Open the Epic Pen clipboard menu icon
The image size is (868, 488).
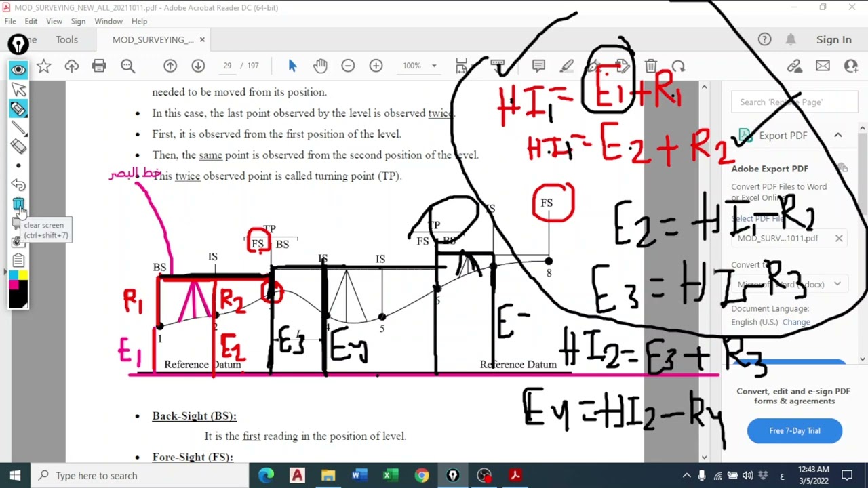click(18, 261)
